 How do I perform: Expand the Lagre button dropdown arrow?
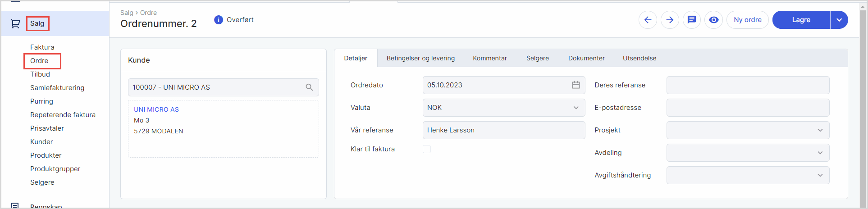tap(839, 20)
